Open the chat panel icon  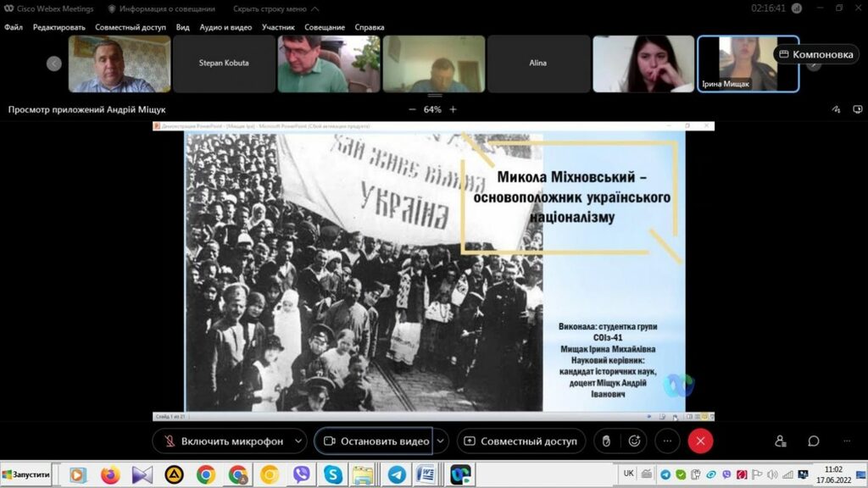[814, 441]
